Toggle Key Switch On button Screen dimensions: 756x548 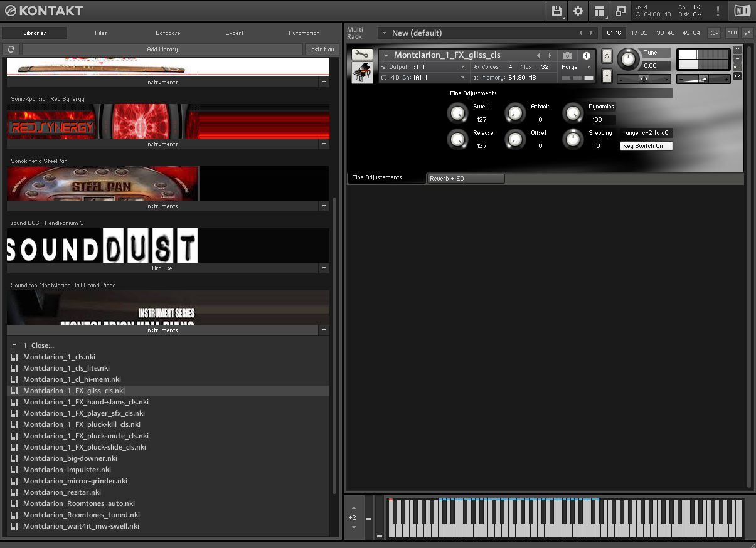[x=646, y=146]
